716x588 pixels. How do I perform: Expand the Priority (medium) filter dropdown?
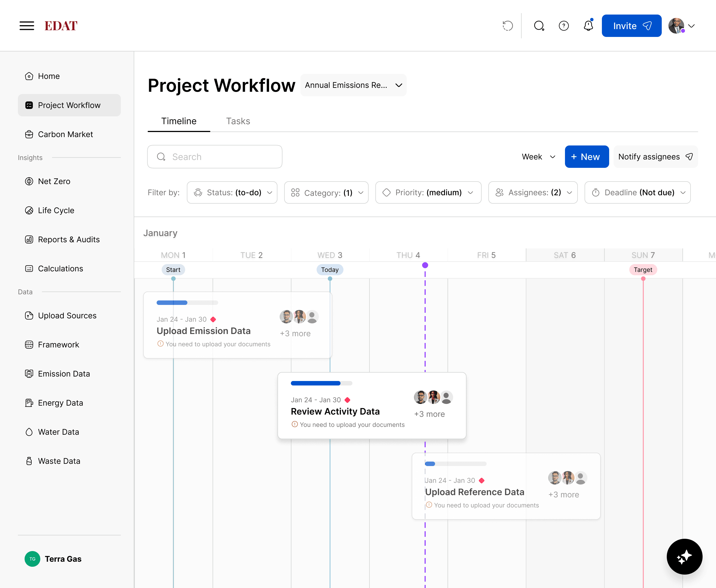[x=428, y=192]
